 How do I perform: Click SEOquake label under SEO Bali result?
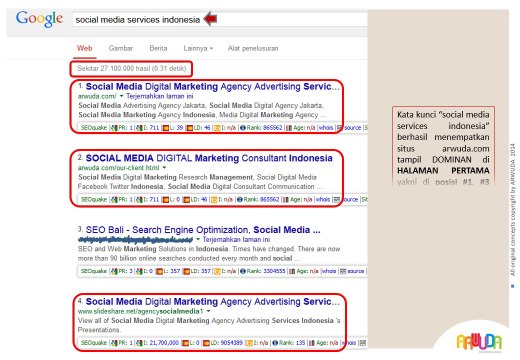point(94,271)
